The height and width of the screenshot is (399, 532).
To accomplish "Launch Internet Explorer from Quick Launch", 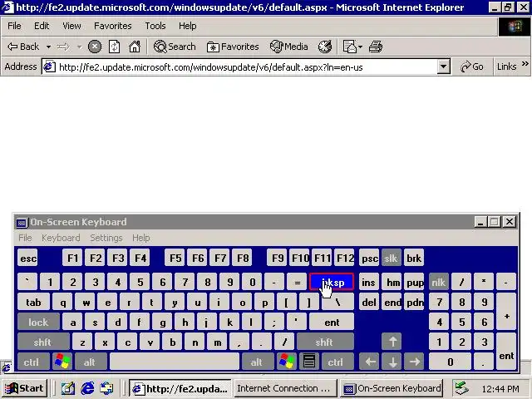I will coord(87,388).
